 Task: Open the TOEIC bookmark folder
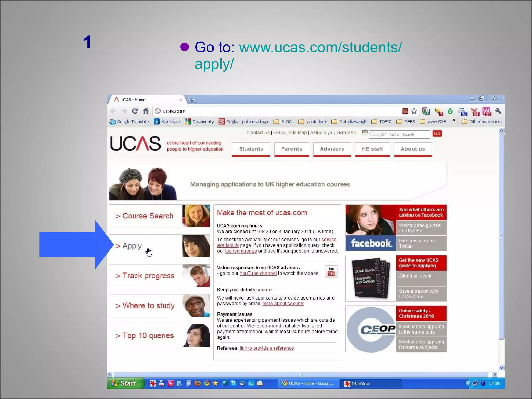(x=381, y=122)
